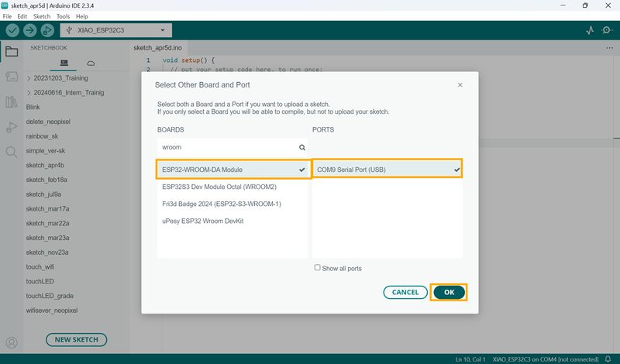Open the sketch_mar22a sketch
620x364 pixels.
(x=47, y=223)
